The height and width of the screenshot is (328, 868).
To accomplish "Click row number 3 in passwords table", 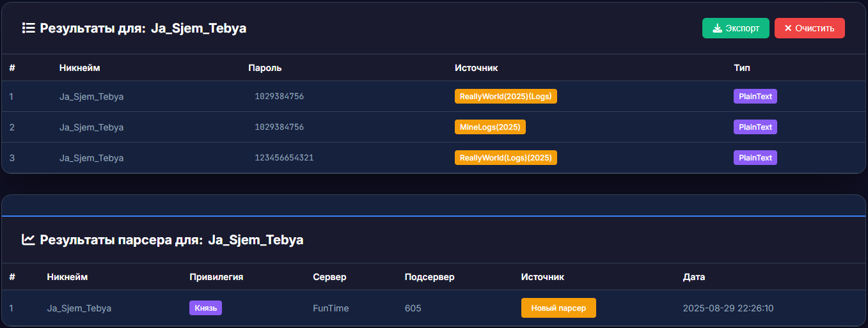I will coord(12,158).
